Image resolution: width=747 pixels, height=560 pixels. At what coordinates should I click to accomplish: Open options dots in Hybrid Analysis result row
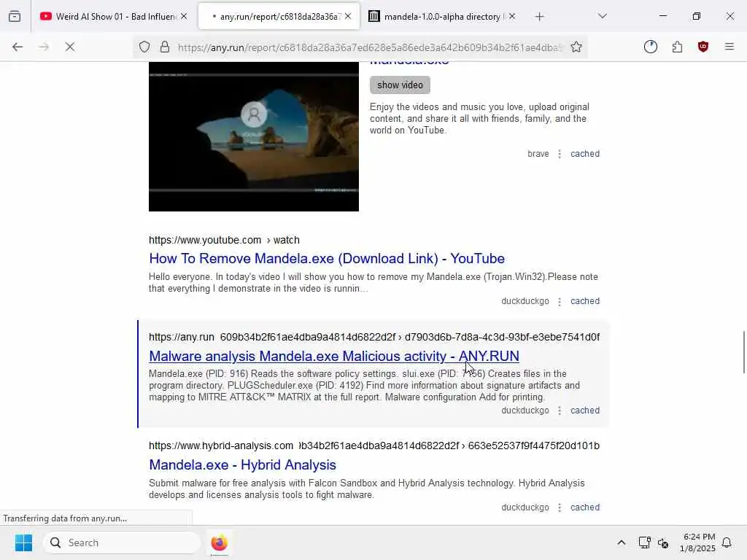[560, 507]
